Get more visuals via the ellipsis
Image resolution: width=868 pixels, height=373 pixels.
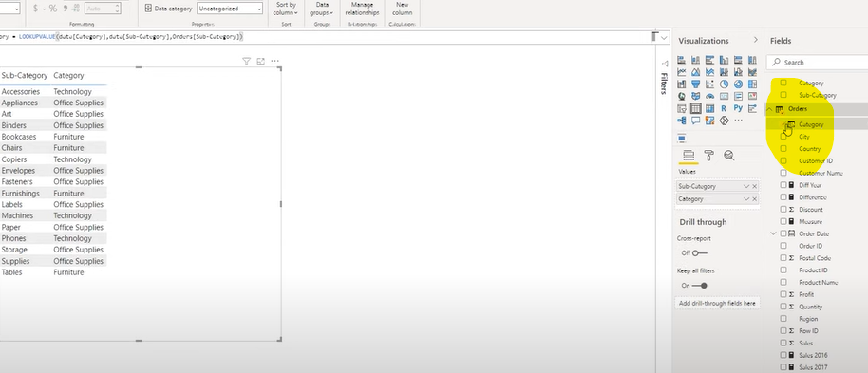tap(738, 121)
